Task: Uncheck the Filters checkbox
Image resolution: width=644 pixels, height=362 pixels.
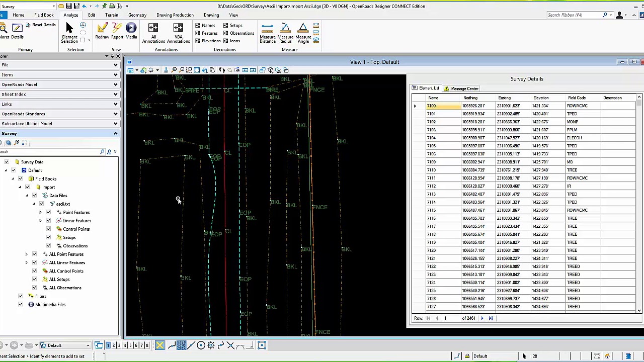Action: 20,296
